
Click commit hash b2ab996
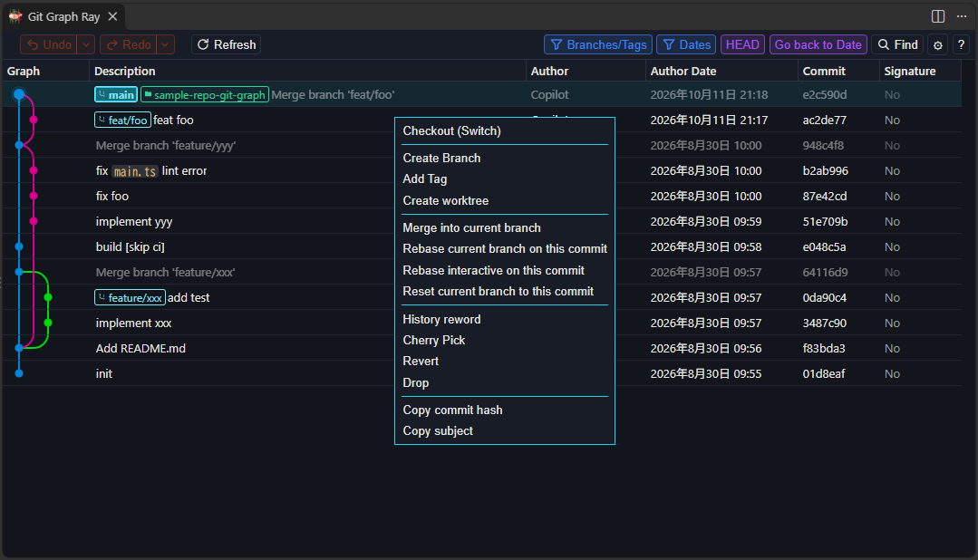[825, 171]
